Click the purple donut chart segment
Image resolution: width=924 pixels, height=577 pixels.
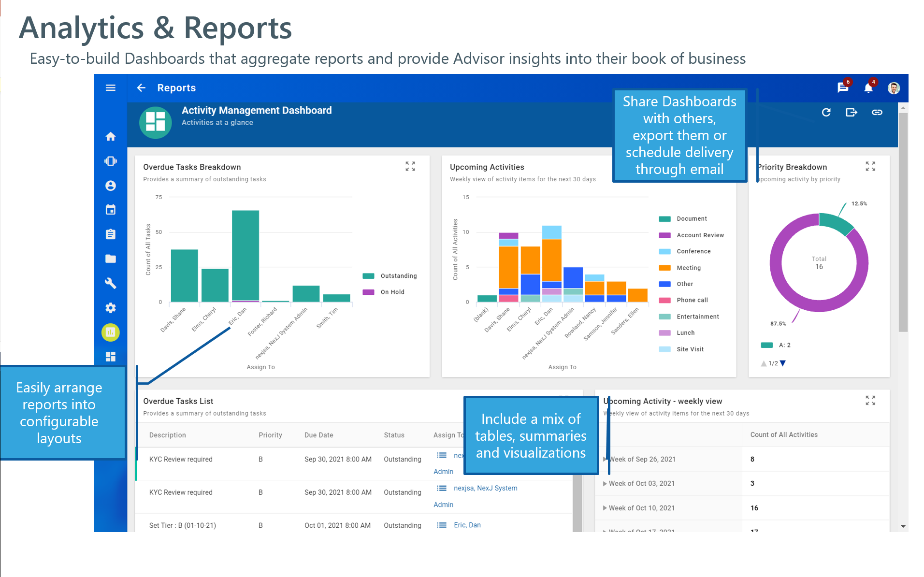click(819, 305)
